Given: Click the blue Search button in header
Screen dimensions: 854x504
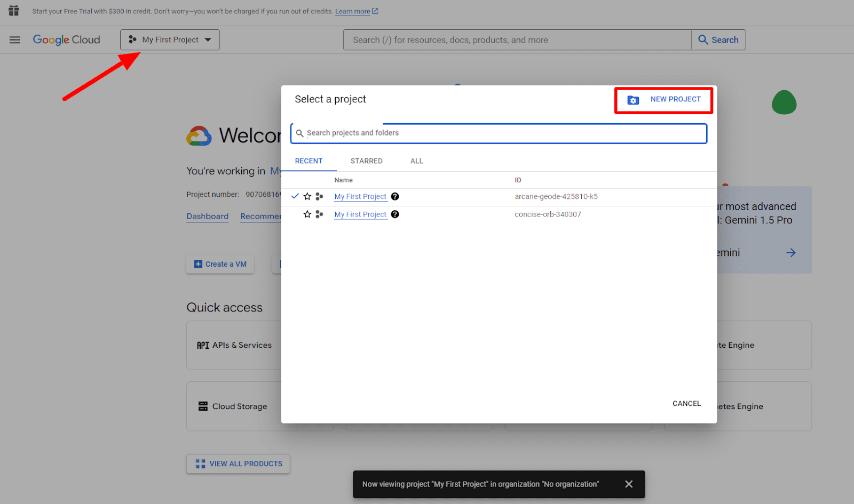Looking at the screenshot, I should (718, 40).
